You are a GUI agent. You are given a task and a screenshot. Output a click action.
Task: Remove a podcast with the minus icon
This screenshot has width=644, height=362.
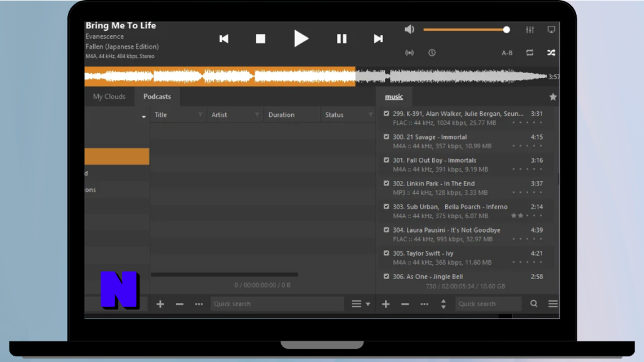tap(179, 304)
